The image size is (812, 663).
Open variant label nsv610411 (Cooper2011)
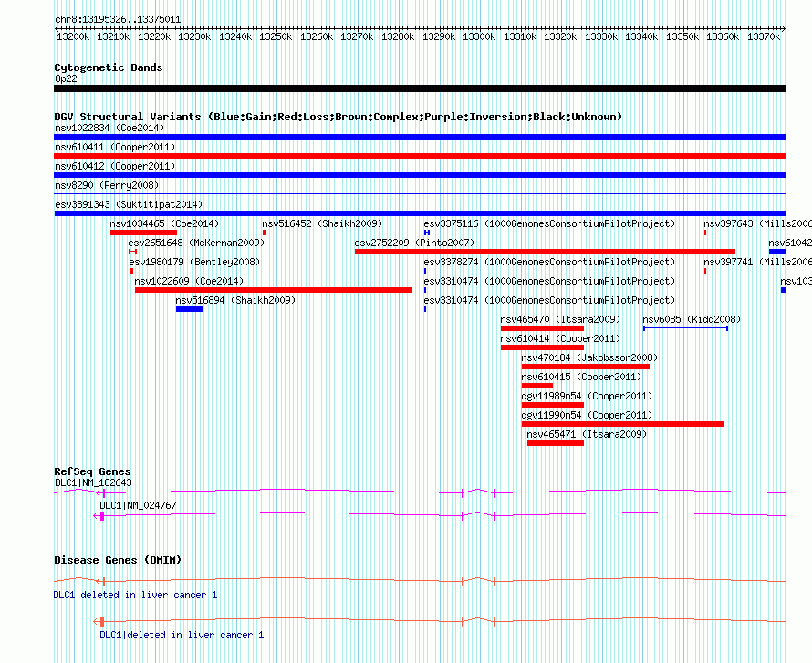pyautogui.click(x=115, y=147)
